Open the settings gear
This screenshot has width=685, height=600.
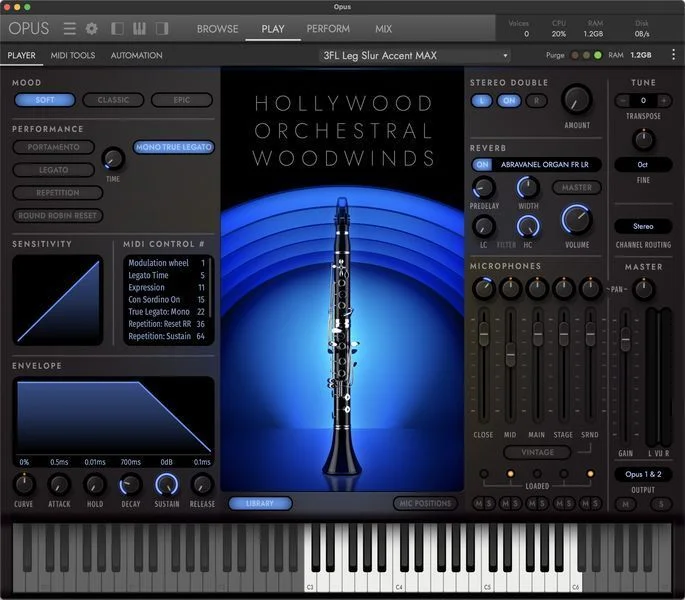(x=92, y=29)
